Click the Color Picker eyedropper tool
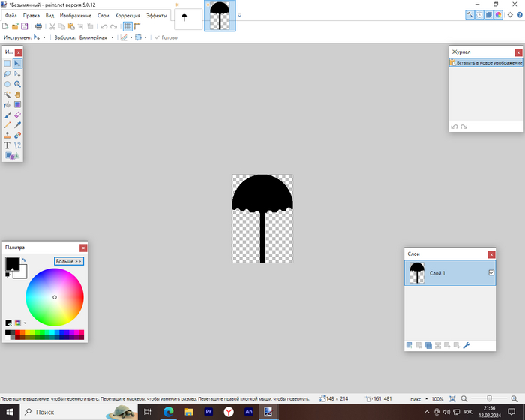Image resolution: width=525 pixels, height=420 pixels. [17, 125]
